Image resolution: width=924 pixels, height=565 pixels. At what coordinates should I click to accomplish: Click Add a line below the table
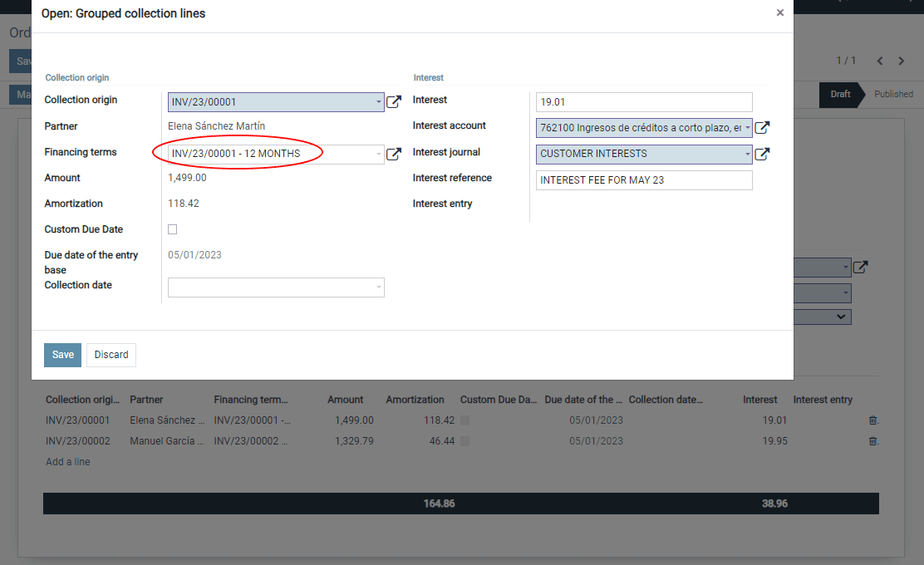67,461
